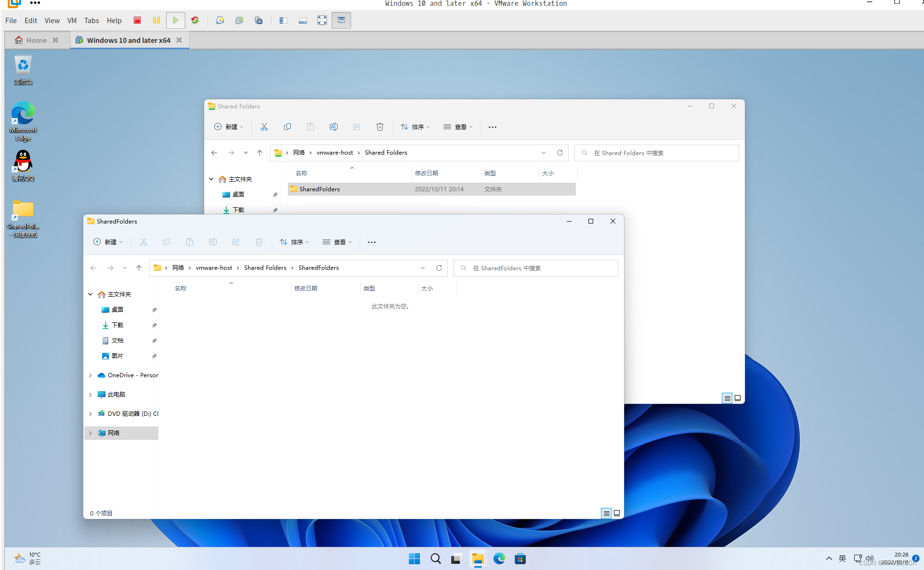Open more options ellipsis in Shared Folders window

click(x=493, y=127)
